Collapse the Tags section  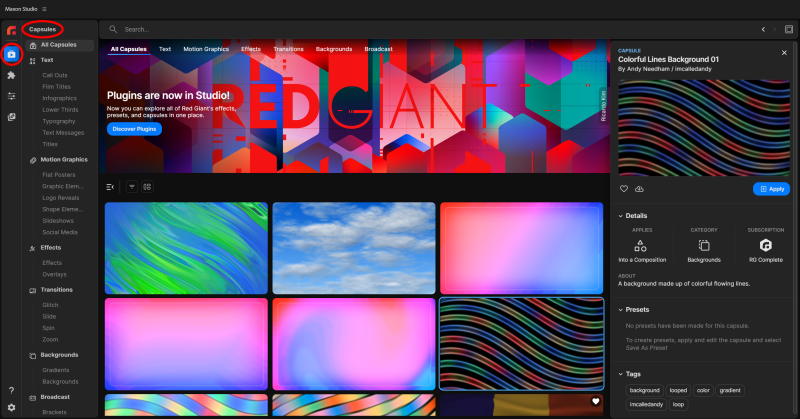620,374
